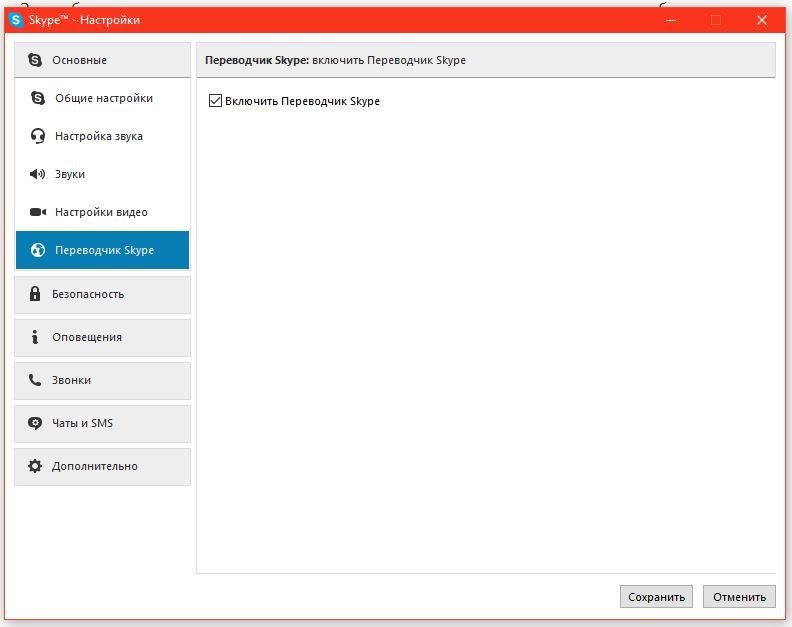Click the Skype logo in title bar
Image resolution: width=792 pixels, height=627 pixels.
16,20
